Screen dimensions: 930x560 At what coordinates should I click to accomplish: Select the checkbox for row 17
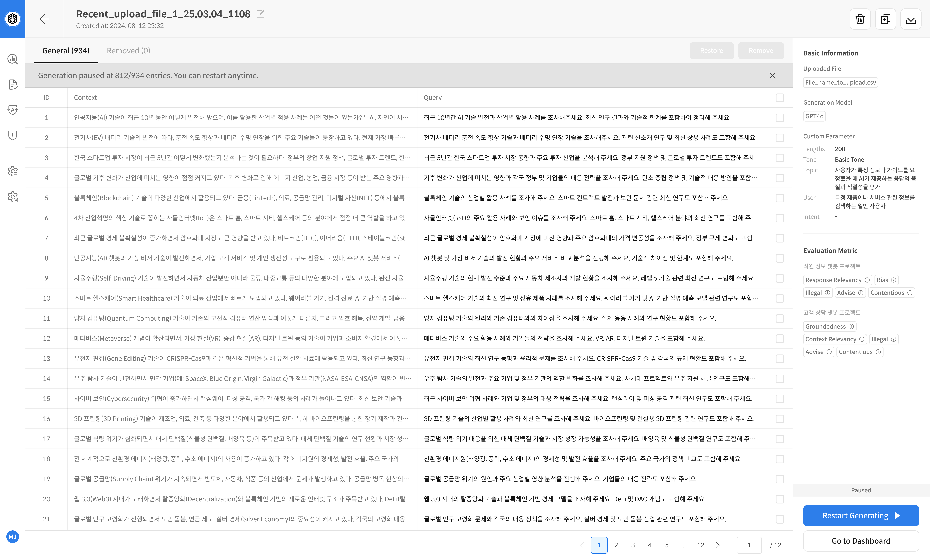780,439
